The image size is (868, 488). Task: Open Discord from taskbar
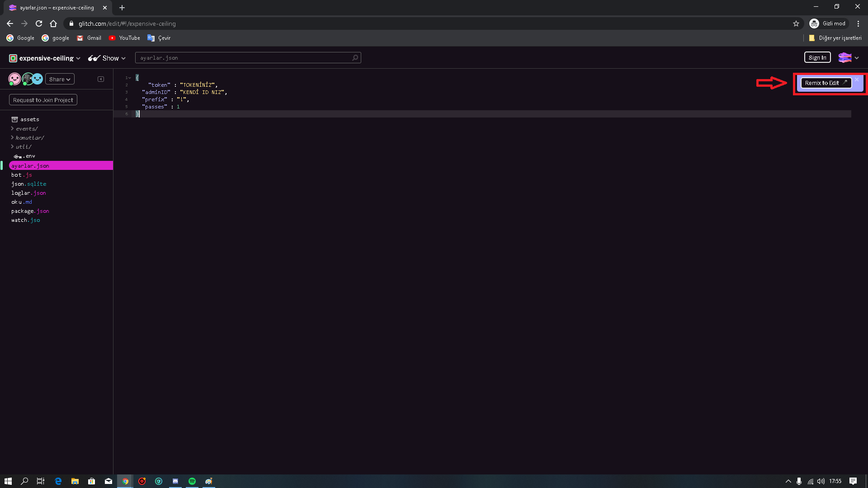point(175,481)
